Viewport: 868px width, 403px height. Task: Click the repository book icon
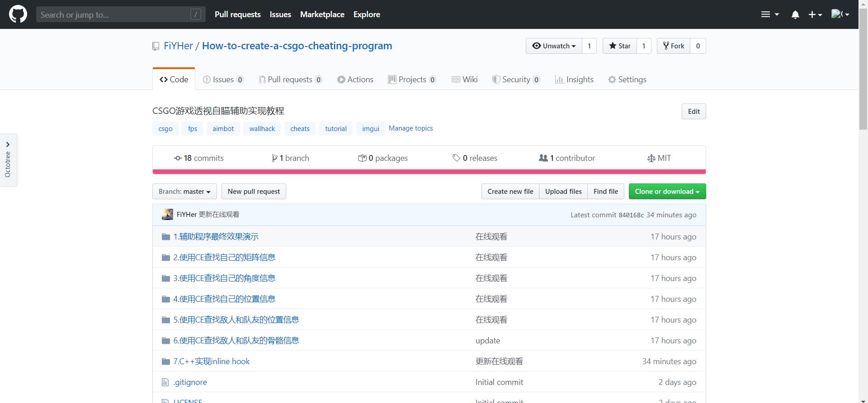pos(156,46)
